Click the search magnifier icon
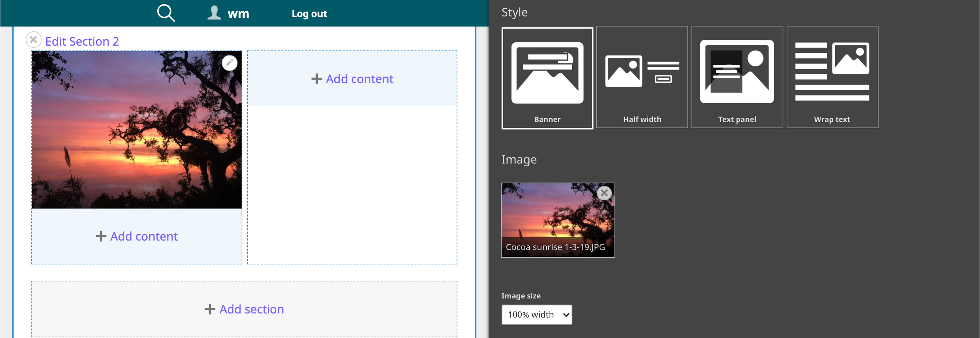Viewport: 980px width, 338px height. 166,13
